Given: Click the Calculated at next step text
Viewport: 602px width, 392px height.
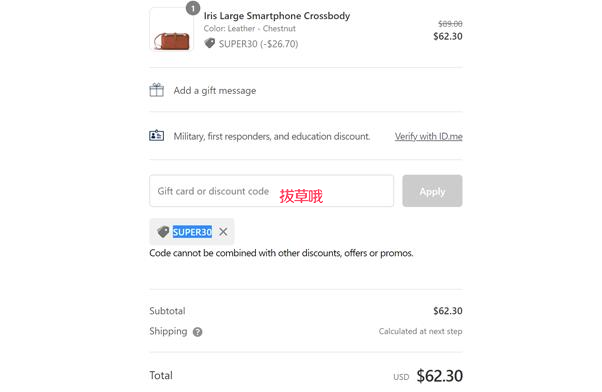Looking at the screenshot, I should coord(420,331).
